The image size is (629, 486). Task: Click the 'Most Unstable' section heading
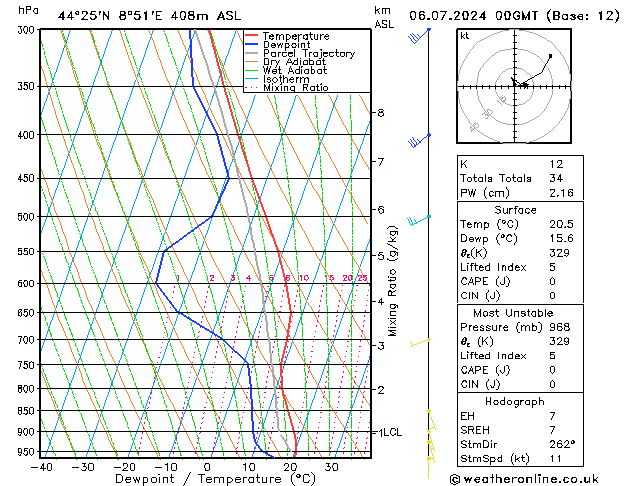(x=513, y=313)
